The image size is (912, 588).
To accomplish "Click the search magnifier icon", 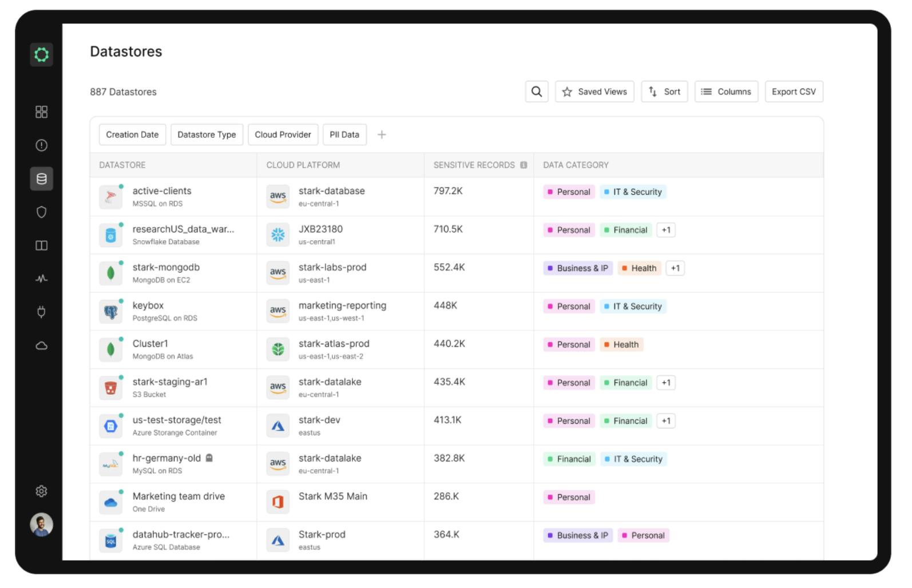I will [x=536, y=92].
